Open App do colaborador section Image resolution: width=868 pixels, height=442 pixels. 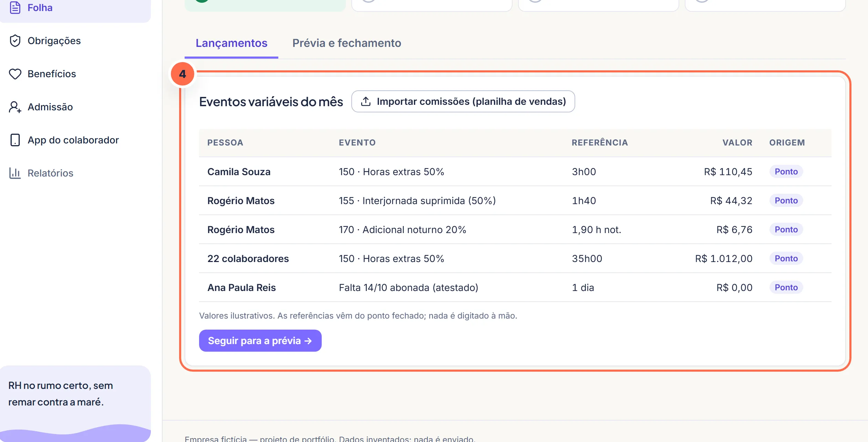click(x=75, y=140)
